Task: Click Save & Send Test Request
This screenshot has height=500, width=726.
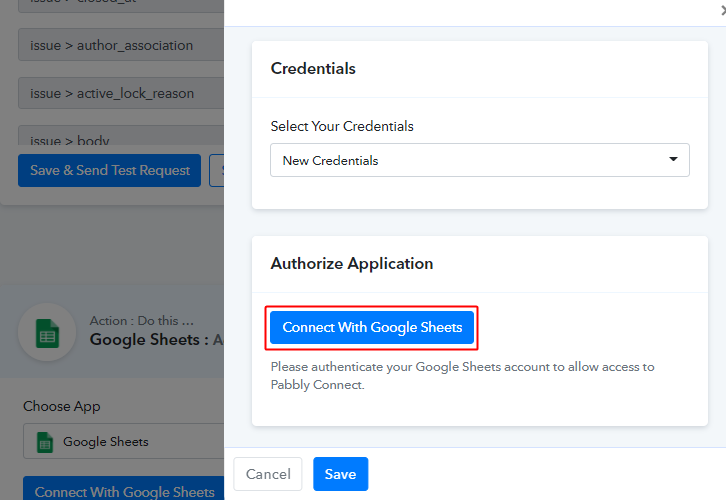Action: [x=109, y=170]
